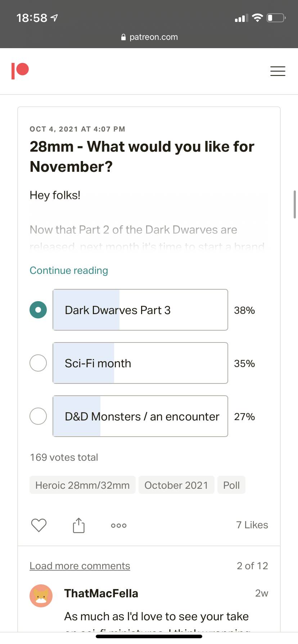Open the post title about November
The height and width of the screenshot is (644, 298).
142,156
